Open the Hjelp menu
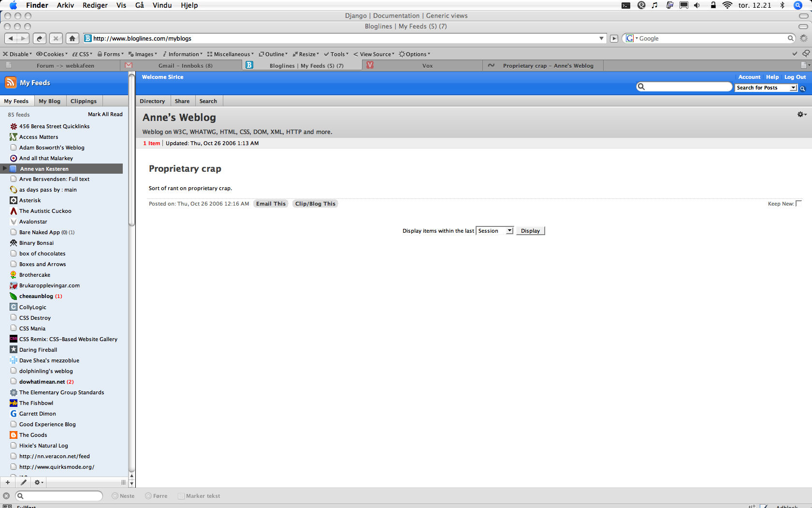The image size is (812, 508). coord(189,5)
